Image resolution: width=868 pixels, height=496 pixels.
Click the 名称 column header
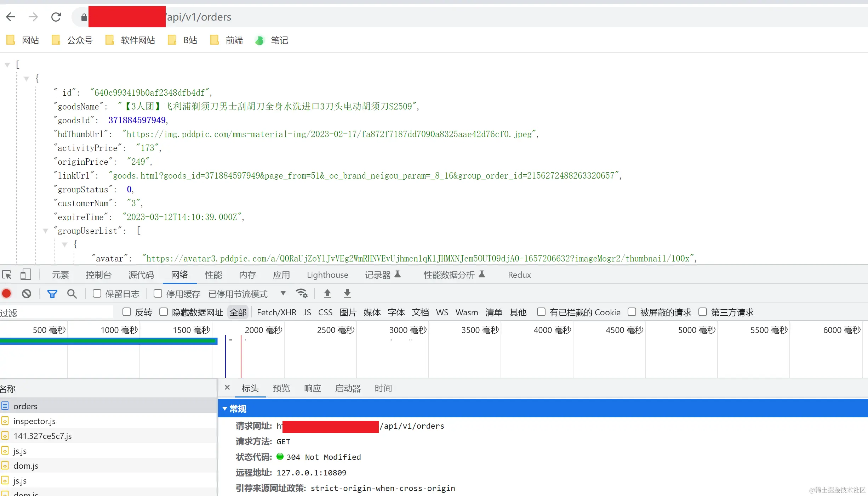[x=108, y=389]
